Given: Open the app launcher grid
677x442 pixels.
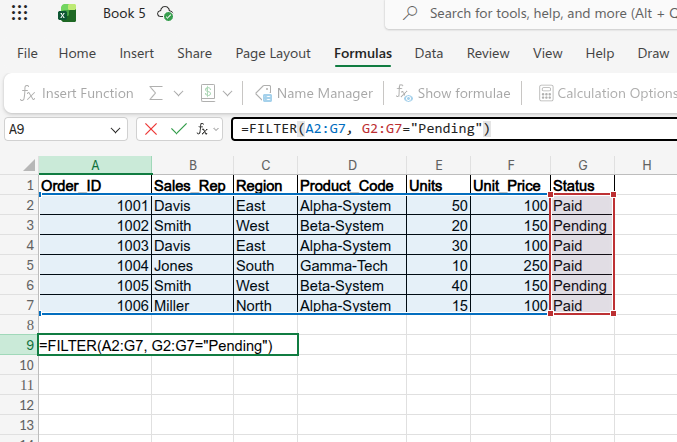Looking at the screenshot, I should click(19, 14).
